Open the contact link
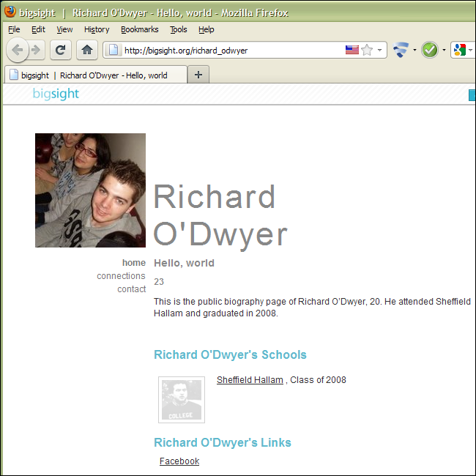This screenshot has height=476, width=476. tap(131, 289)
